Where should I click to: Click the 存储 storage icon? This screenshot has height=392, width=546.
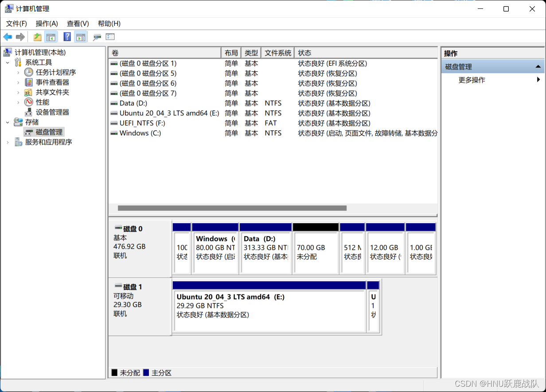coord(18,122)
